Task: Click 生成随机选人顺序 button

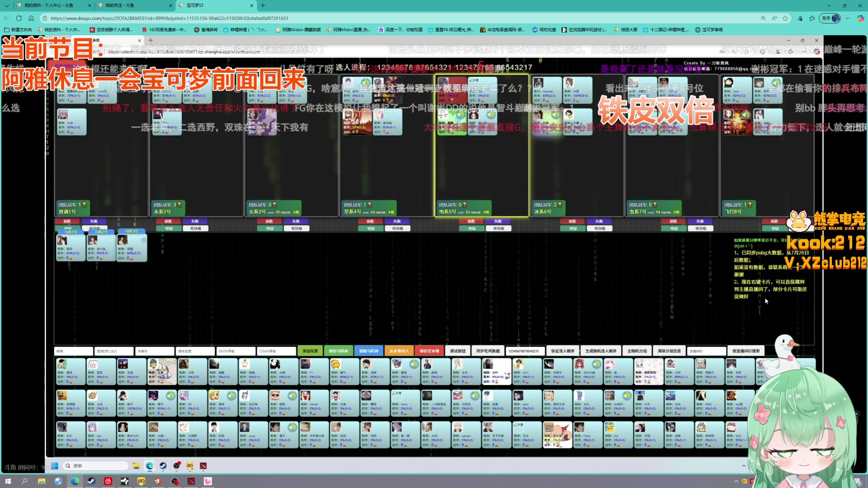Action: 601,351
